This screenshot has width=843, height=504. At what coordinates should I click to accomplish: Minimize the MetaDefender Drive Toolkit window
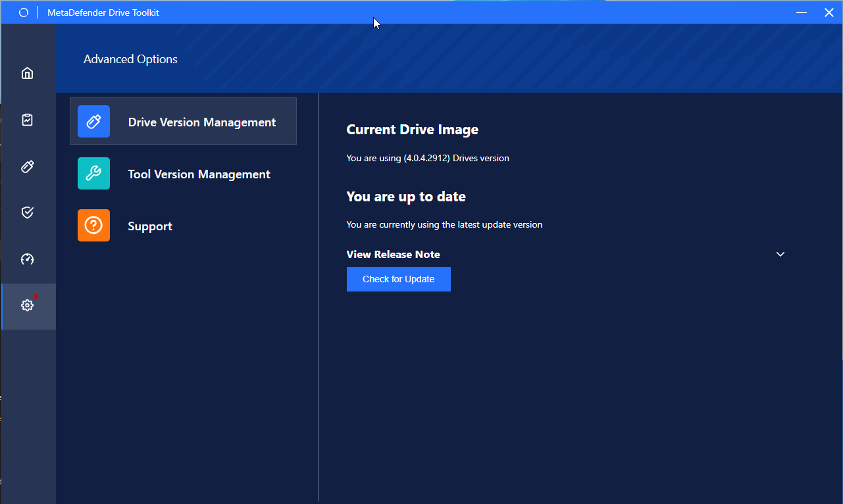pyautogui.click(x=802, y=13)
